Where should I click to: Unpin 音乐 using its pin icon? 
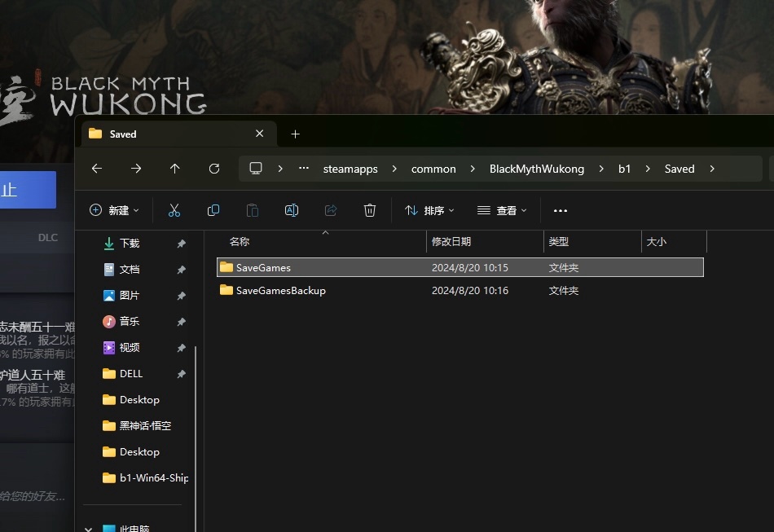pos(181,322)
